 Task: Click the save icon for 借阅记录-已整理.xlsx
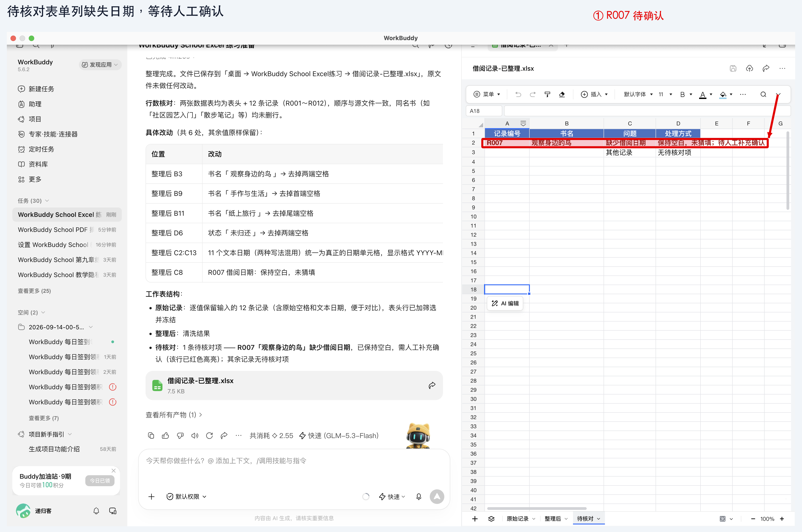(733, 69)
